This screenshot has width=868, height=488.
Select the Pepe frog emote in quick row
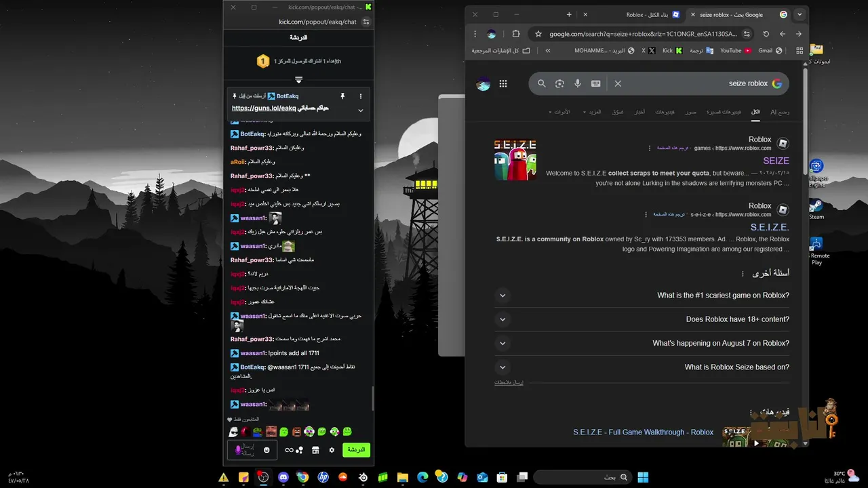click(258, 432)
